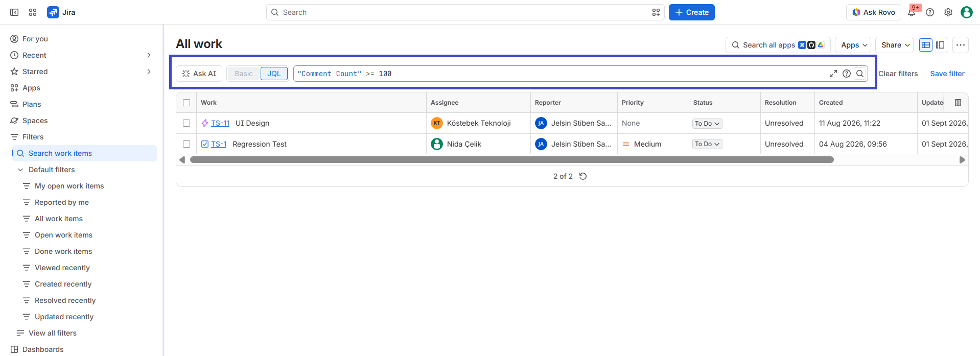The image size is (980, 356).
Task: Click the Medium priority icon
Action: pyautogui.click(x=626, y=144)
